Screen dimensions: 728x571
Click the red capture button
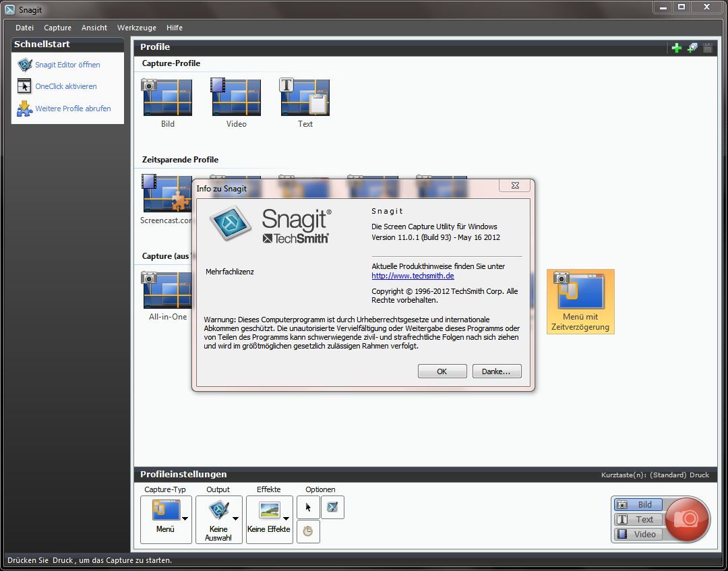tap(687, 519)
